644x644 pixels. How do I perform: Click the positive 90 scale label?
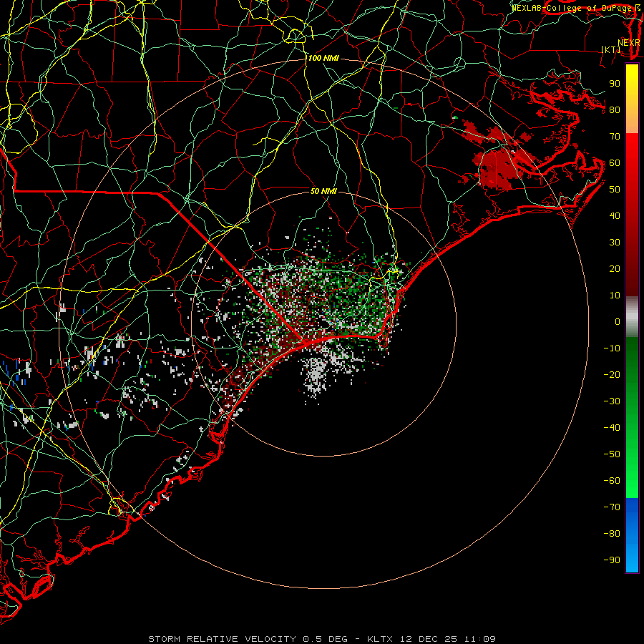615,84
